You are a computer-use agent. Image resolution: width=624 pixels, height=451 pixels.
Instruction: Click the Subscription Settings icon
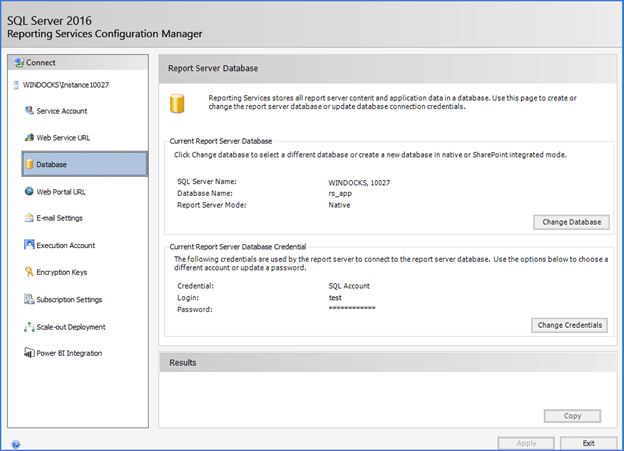click(28, 299)
